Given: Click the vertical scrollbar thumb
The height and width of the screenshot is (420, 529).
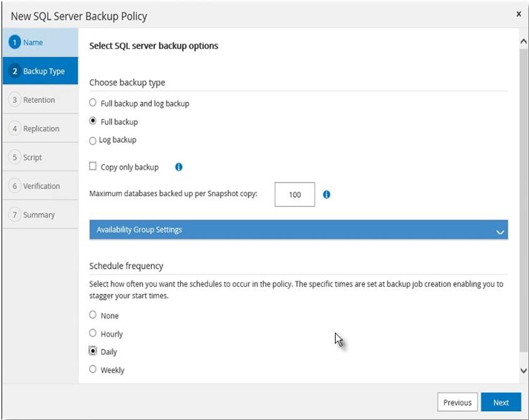Looking at the screenshot, I should pos(523,199).
